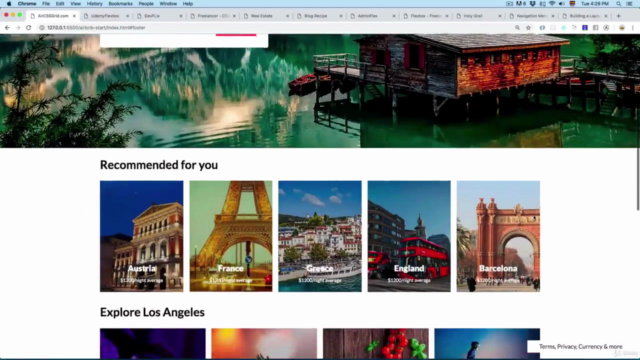Click the site info icon in the address bar
This screenshot has width=640, height=360.
(x=42, y=28)
